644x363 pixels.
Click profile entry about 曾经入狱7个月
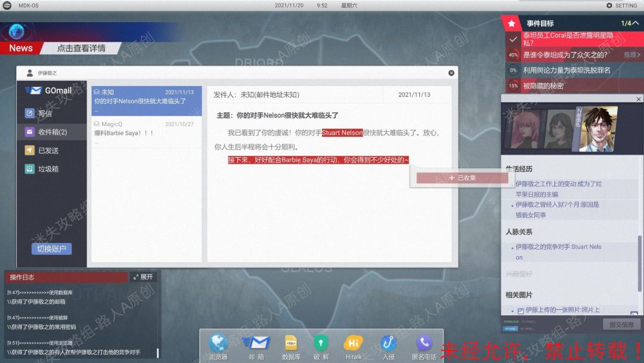point(558,210)
